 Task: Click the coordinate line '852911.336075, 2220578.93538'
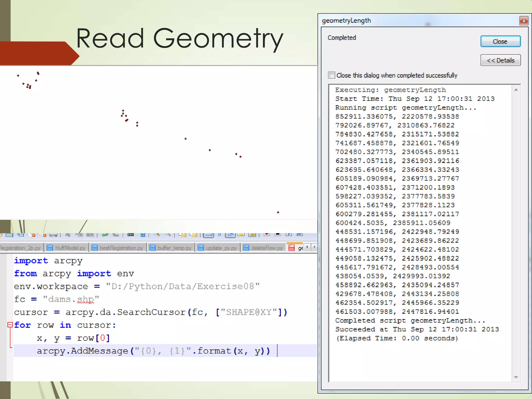pos(397,116)
